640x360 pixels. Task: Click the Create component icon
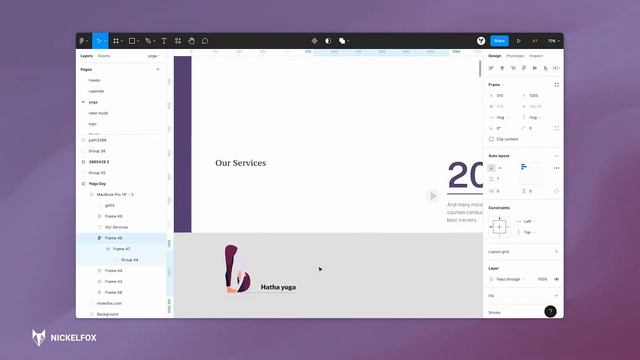pyautogui.click(x=314, y=41)
